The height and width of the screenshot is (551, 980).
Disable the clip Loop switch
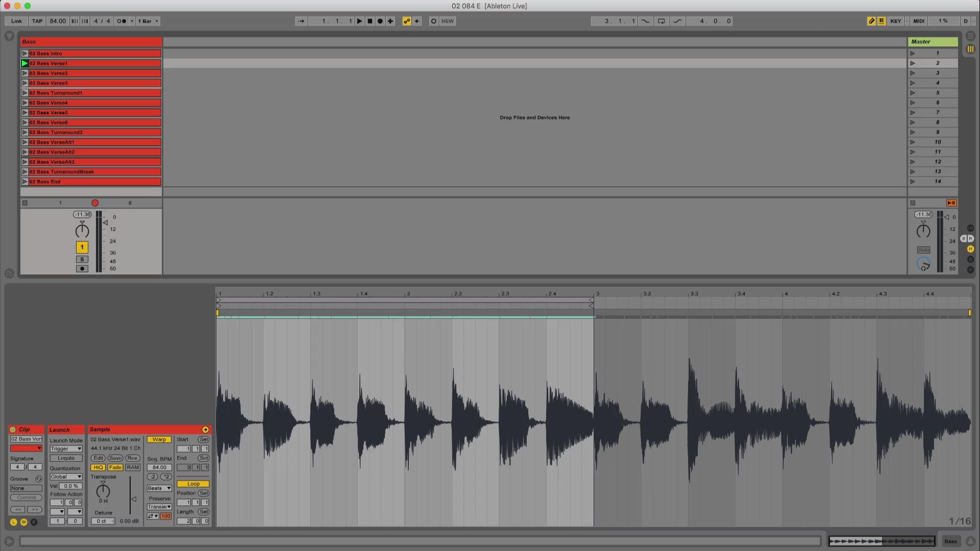point(193,484)
